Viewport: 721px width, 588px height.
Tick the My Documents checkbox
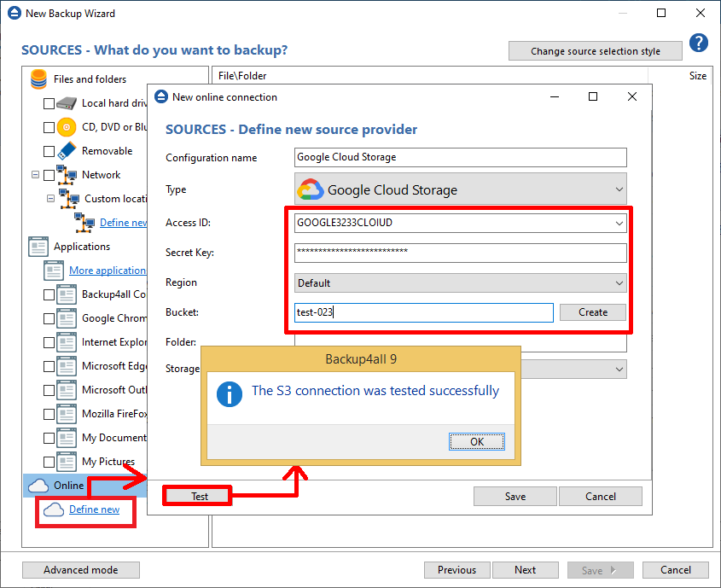[x=49, y=438]
